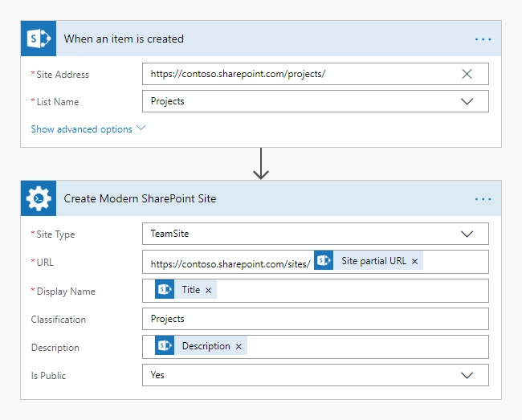Click the Title token label
522x420 pixels.
point(191,290)
